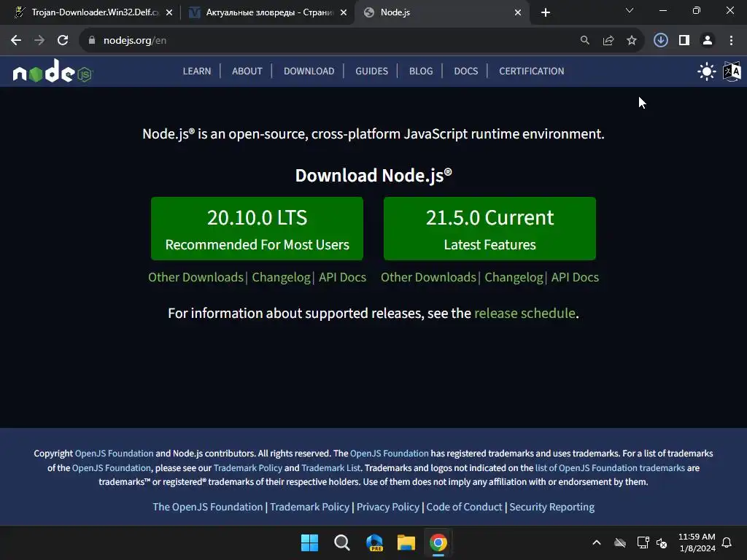Download 20.10.0 LTS version
Screen dimensions: 747x560
point(257,228)
